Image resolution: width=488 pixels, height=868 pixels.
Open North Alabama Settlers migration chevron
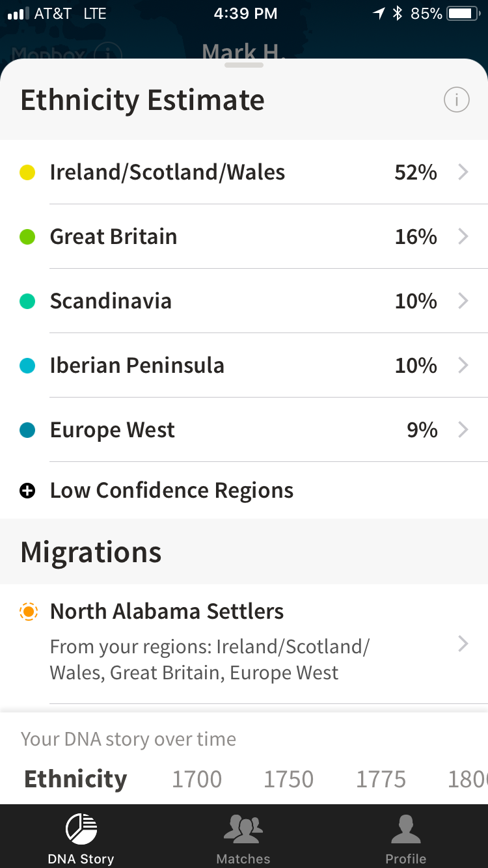tap(463, 644)
